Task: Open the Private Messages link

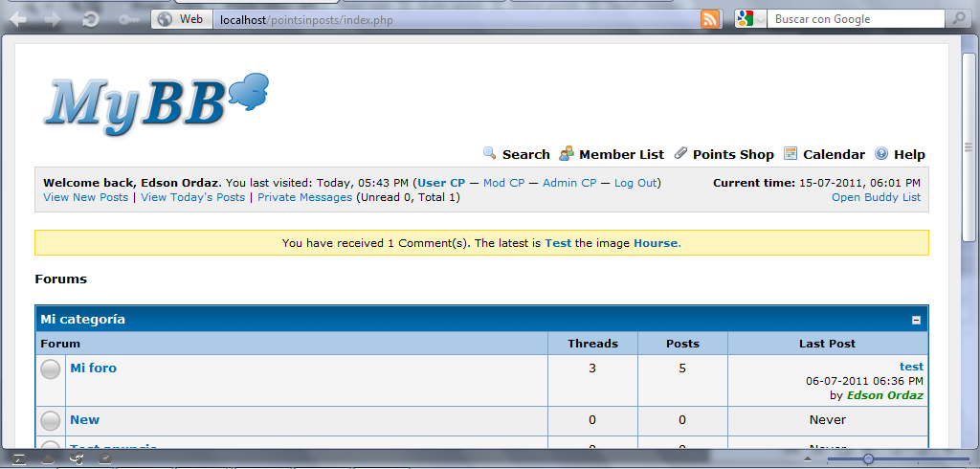Action: tap(304, 197)
